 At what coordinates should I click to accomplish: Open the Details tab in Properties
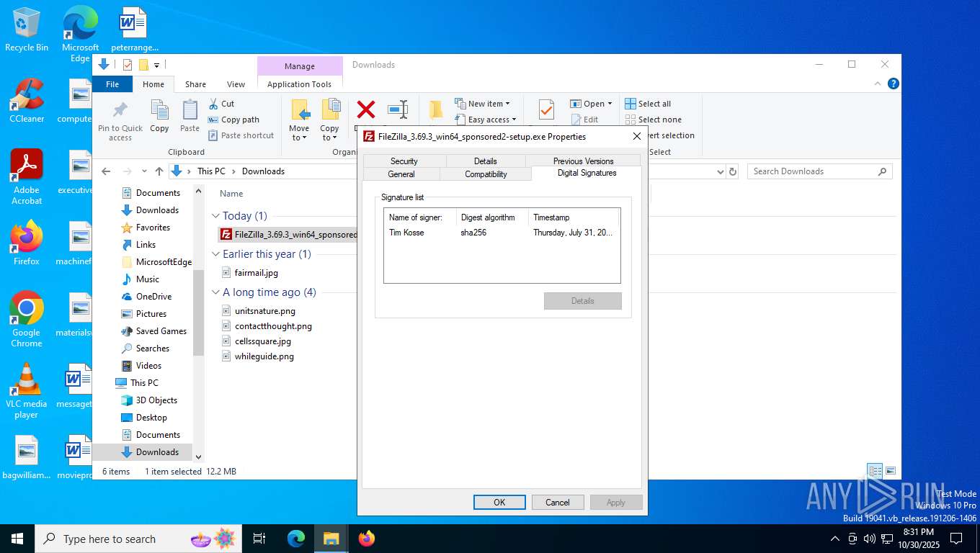point(486,161)
